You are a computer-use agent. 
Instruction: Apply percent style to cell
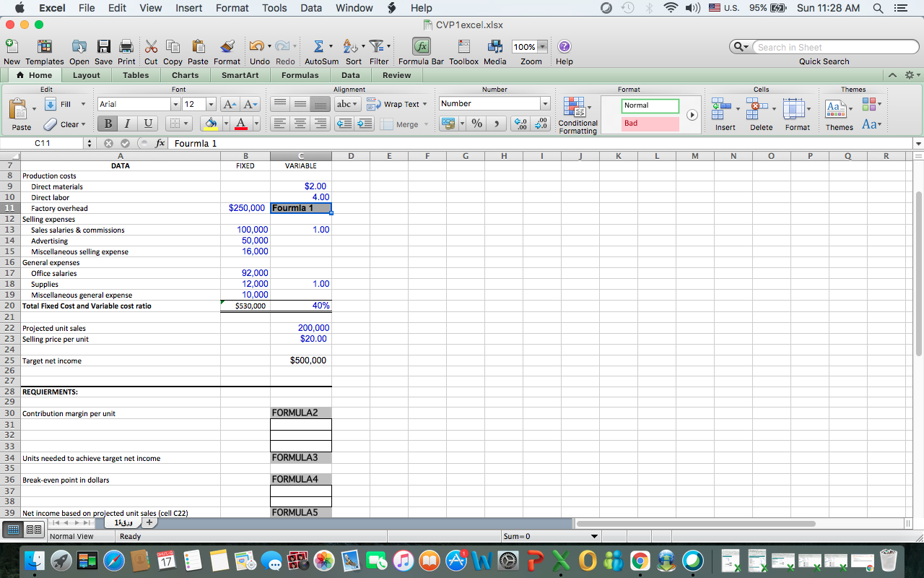[476, 124]
